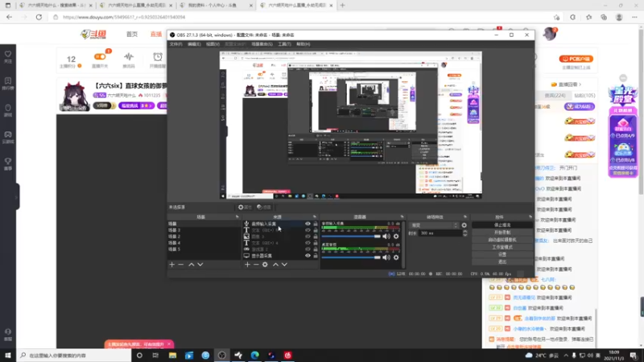The height and width of the screenshot is (362, 644).
Task: Toggle visibility of the browser source row
Action: coord(308,249)
